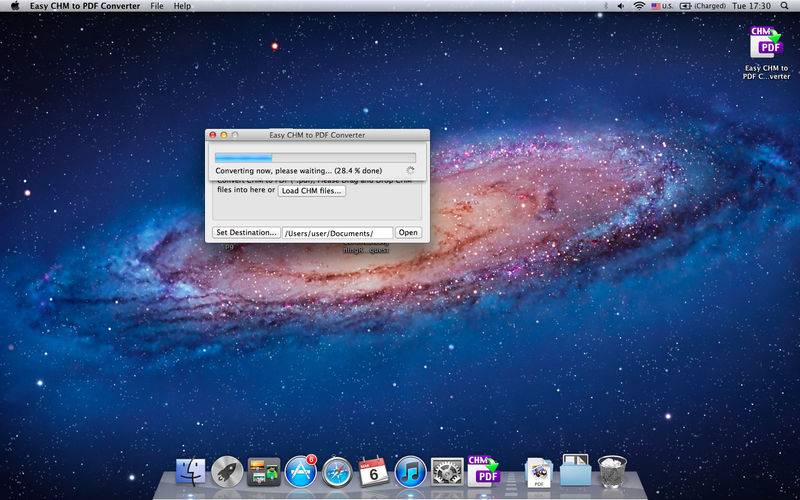
Task: Open the File menu
Action: 157,6
